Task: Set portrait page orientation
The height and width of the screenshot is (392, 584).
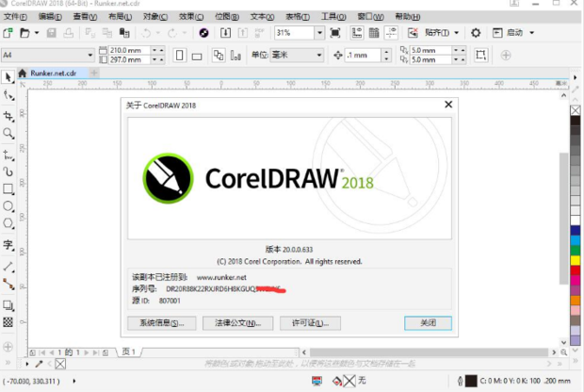Action: point(180,56)
